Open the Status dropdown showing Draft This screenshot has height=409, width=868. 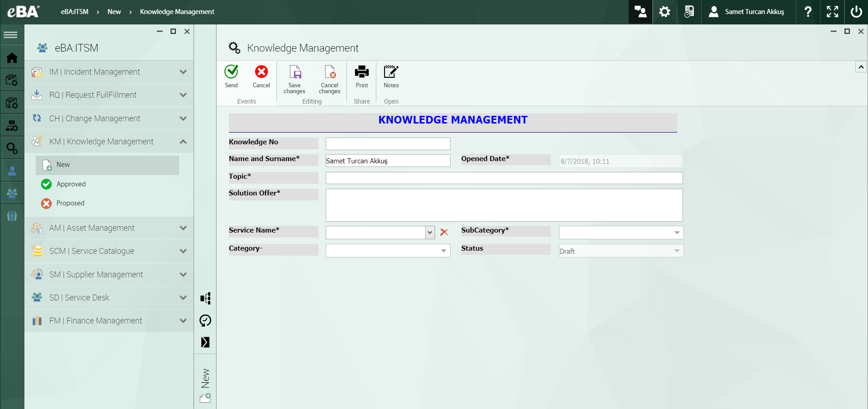click(x=677, y=251)
